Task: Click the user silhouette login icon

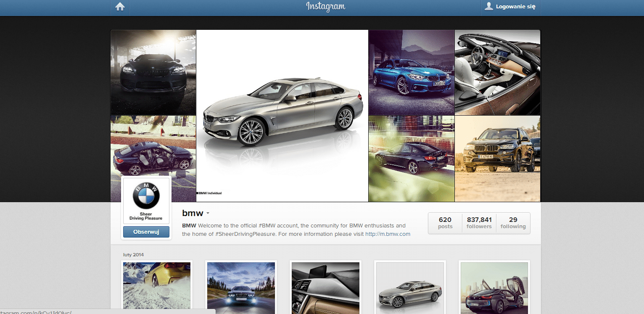Action: point(488,6)
